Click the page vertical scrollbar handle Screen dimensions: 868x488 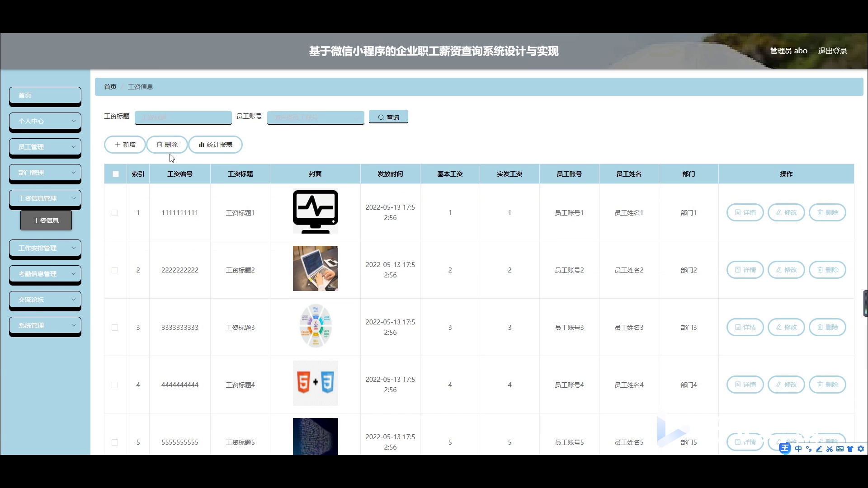pos(866,303)
